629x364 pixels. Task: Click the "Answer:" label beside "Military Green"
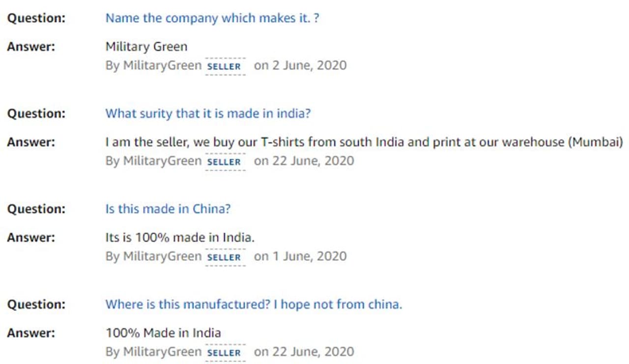(31, 47)
